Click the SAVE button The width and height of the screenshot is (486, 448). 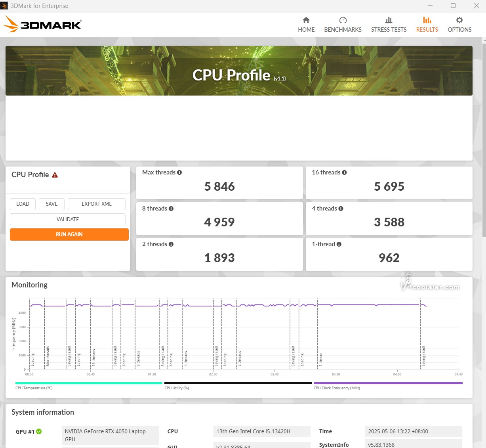point(51,204)
